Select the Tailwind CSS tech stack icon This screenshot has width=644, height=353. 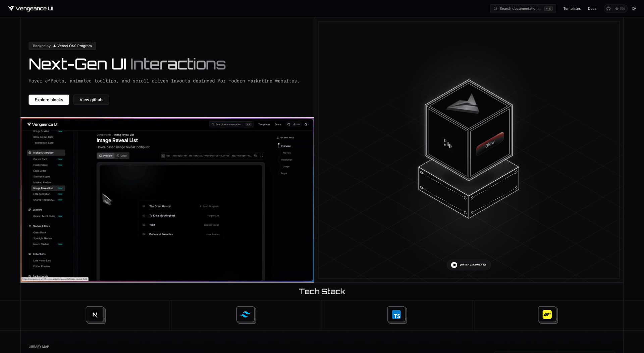tap(246, 315)
